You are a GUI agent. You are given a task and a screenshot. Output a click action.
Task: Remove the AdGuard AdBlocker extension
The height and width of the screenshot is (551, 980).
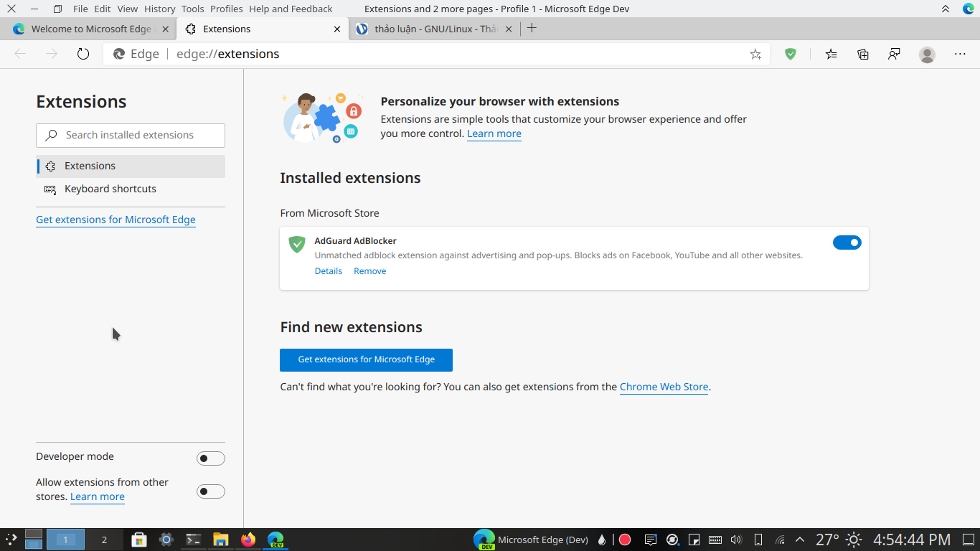pyautogui.click(x=370, y=271)
